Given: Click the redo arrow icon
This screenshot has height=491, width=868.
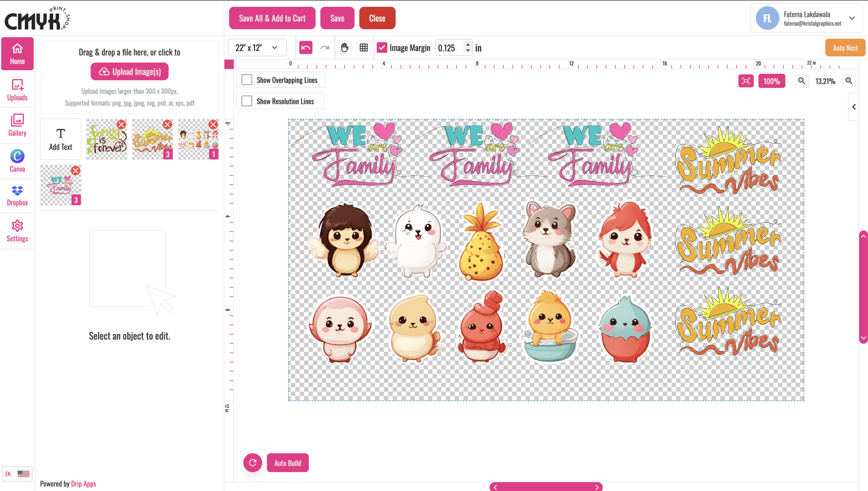Looking at the screenshot, I should pyautogui.click(x=324, y=48).
